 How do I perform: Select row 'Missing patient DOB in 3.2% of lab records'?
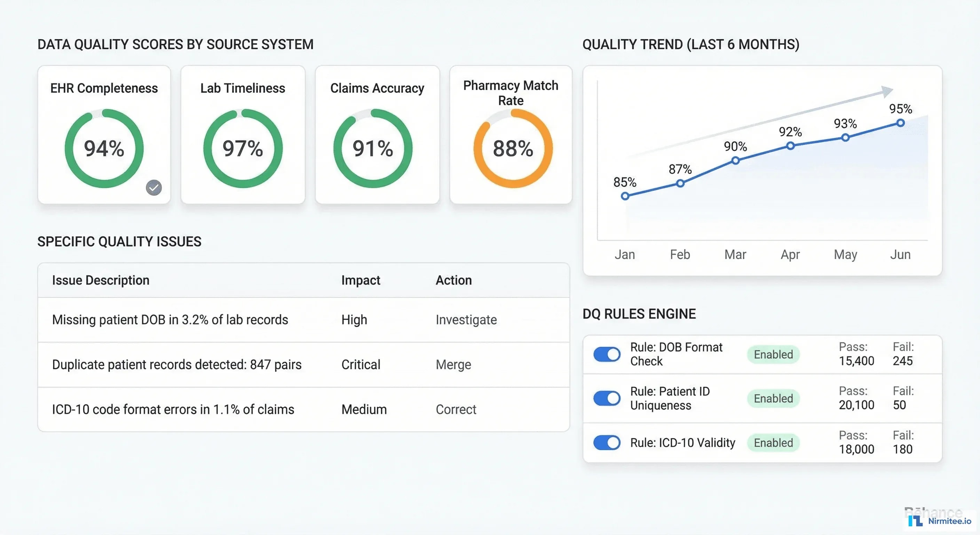click(x=303, y=320)
